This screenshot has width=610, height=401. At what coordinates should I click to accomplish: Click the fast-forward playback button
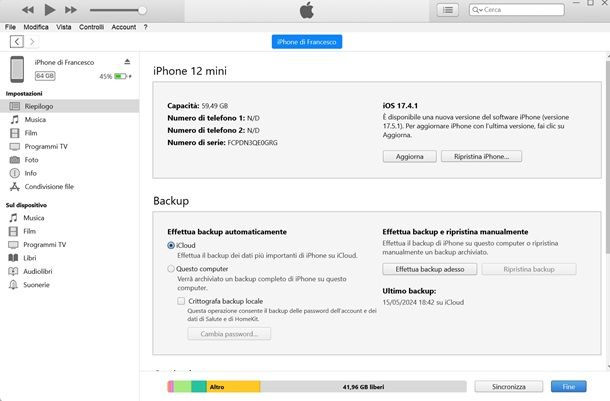coord(71,10)
